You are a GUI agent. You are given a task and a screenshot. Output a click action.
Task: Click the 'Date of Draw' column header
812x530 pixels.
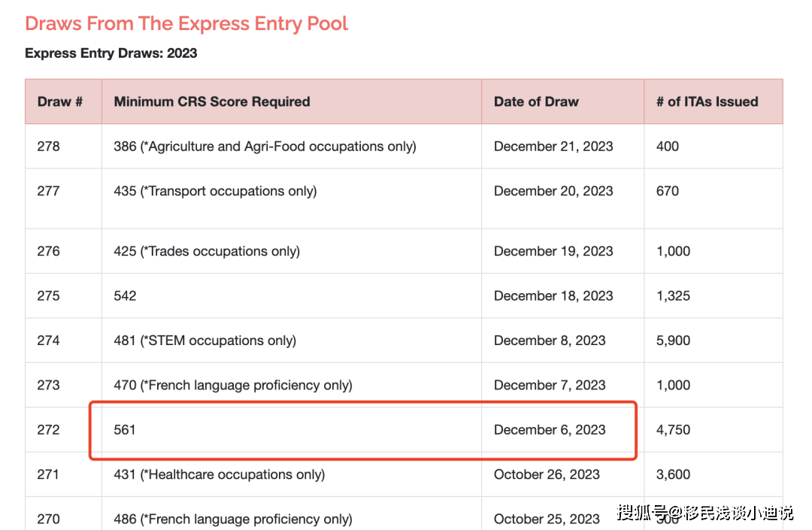[536, 101]
